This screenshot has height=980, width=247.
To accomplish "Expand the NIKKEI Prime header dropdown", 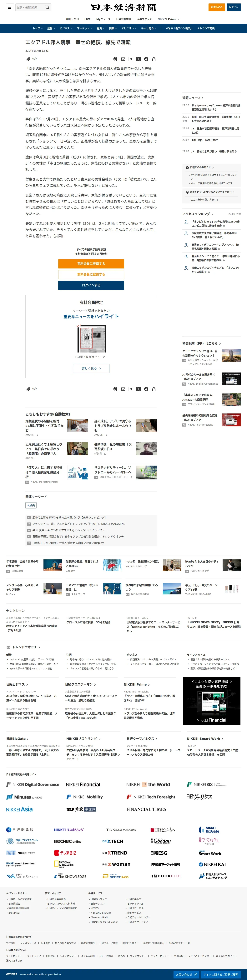I will click(169, 19).
